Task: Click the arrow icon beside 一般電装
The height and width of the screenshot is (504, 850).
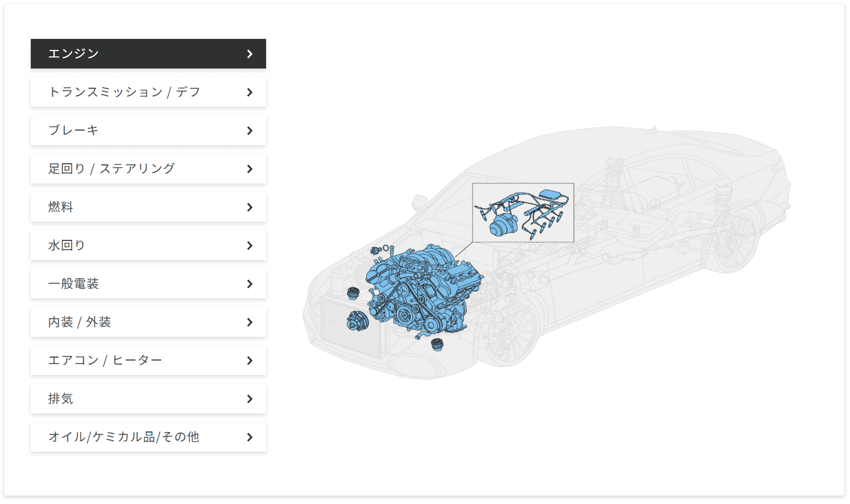Action: click(250, 284)
